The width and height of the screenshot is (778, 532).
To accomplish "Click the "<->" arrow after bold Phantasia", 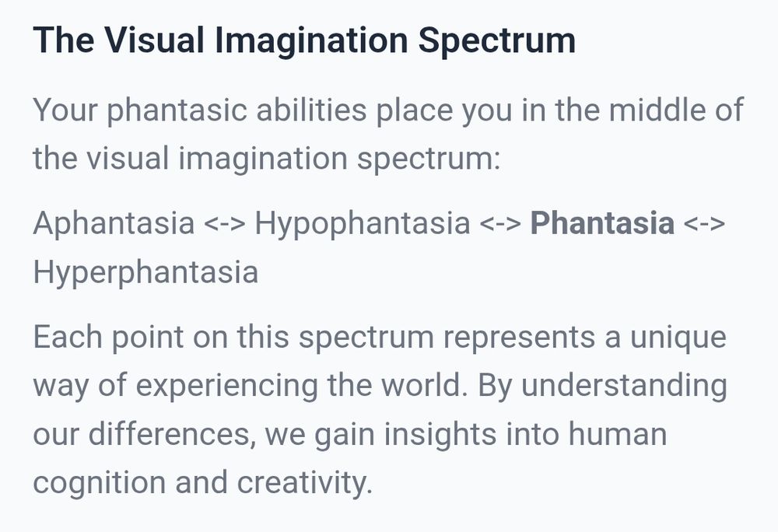I will coord(705,224).
